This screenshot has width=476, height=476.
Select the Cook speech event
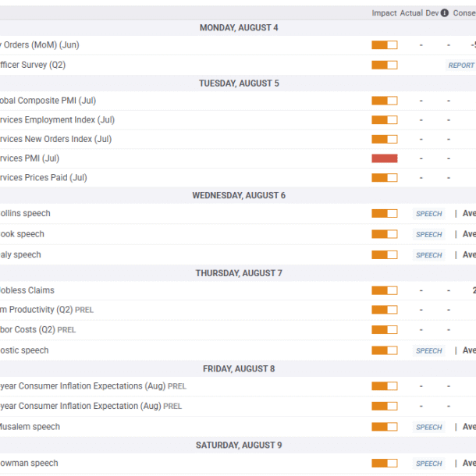[x=22, y=234]
